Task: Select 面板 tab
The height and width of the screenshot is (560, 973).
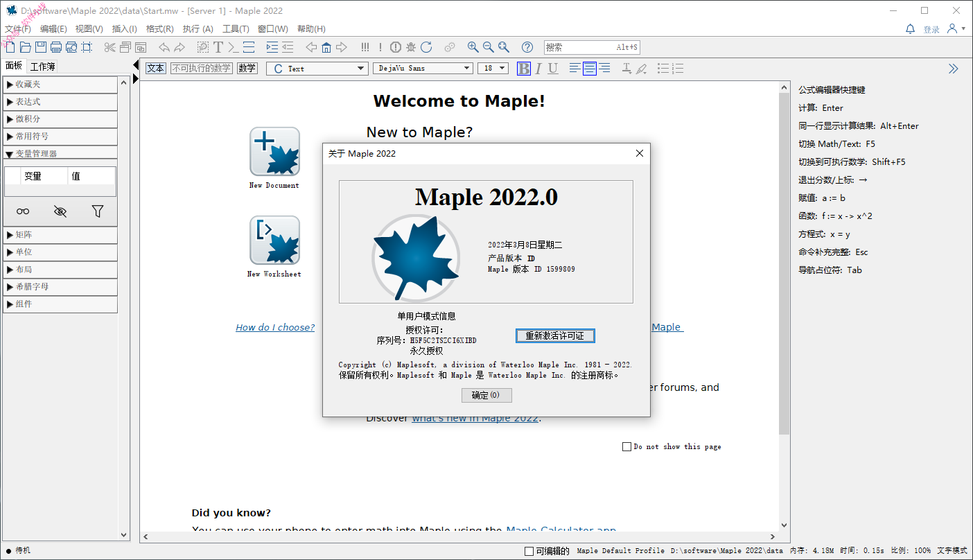Action: click(14, 66)
